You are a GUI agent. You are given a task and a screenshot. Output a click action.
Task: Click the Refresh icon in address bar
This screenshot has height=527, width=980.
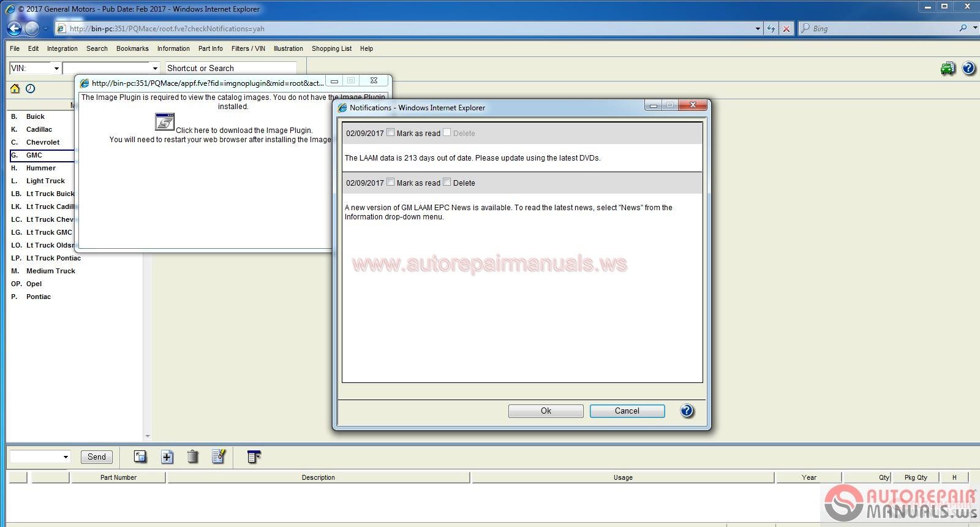(771, 28)
